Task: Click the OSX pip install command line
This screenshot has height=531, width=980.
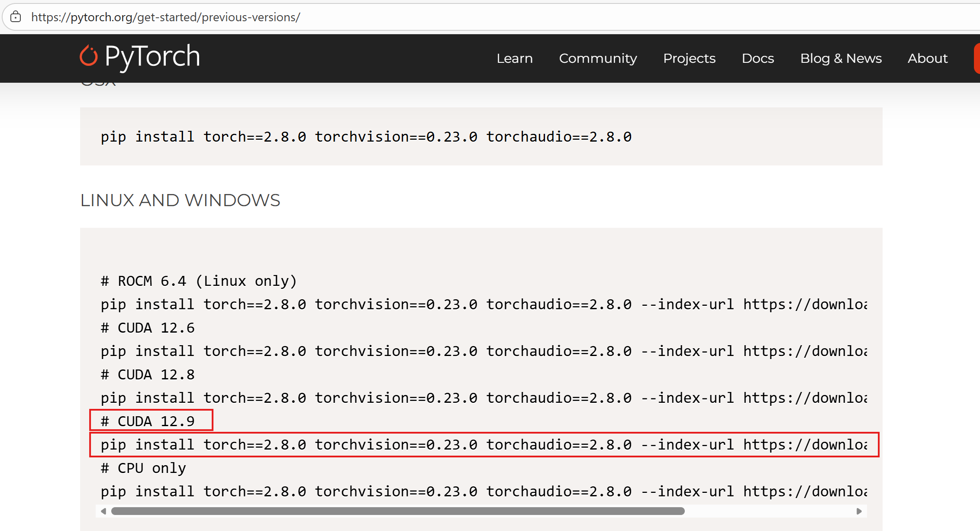Action: pos(366,137)
